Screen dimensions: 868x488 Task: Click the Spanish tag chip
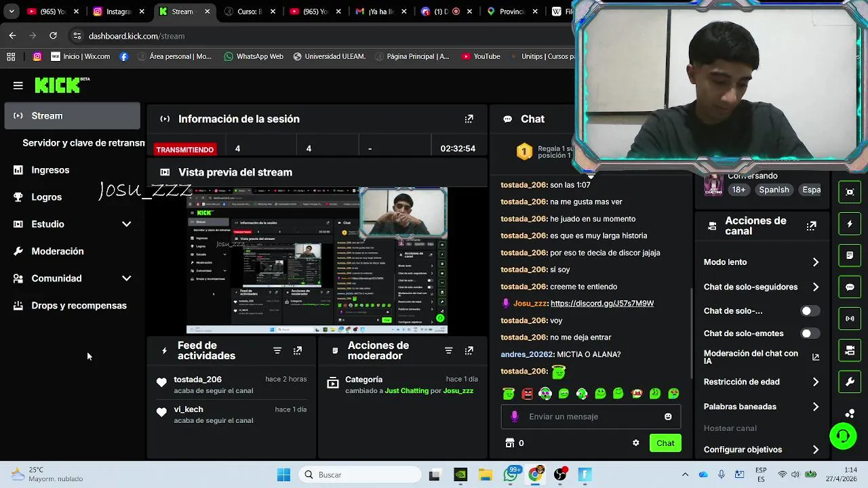click(x=774, y=190)
